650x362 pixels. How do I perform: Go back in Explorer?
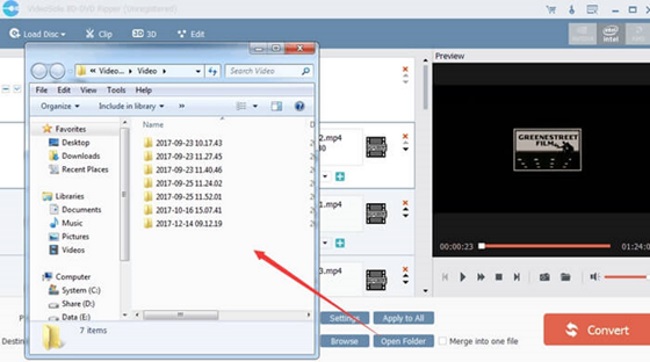click(39, 71)
